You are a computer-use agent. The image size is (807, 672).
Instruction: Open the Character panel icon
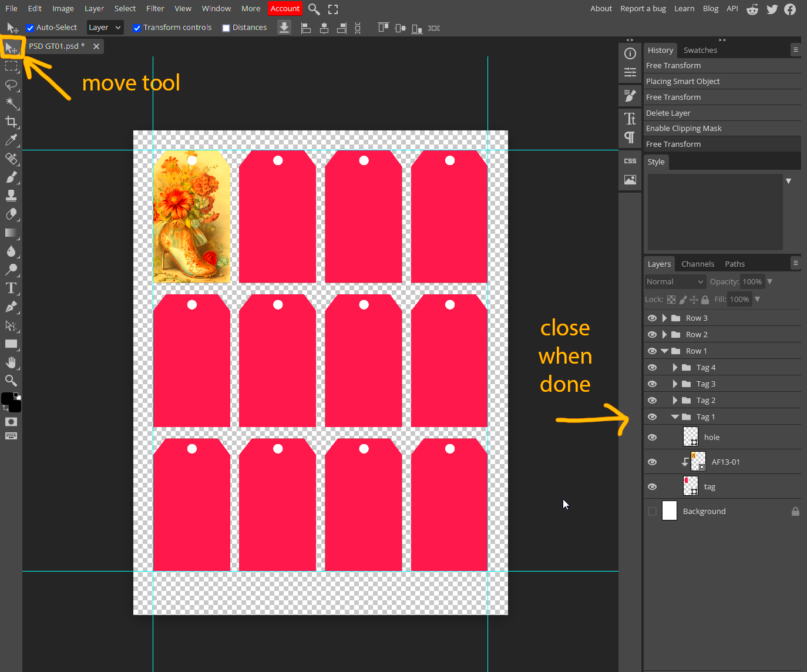click(x=630, y=119)
